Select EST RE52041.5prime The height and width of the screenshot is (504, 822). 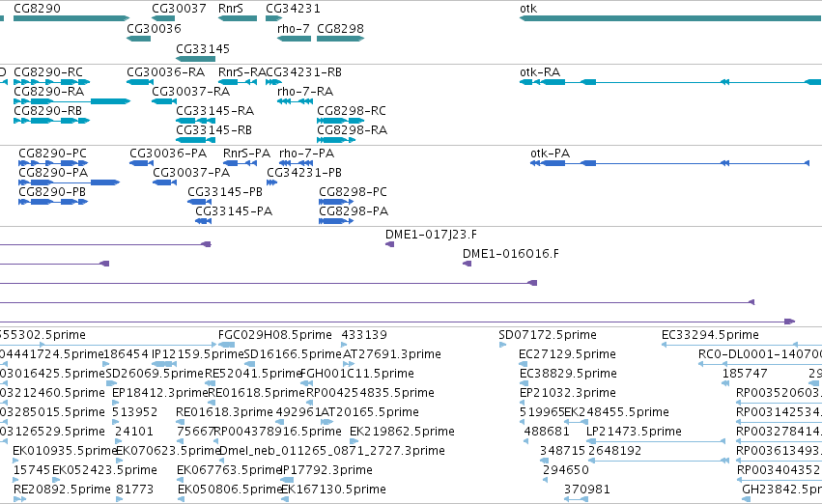point(253,374)
